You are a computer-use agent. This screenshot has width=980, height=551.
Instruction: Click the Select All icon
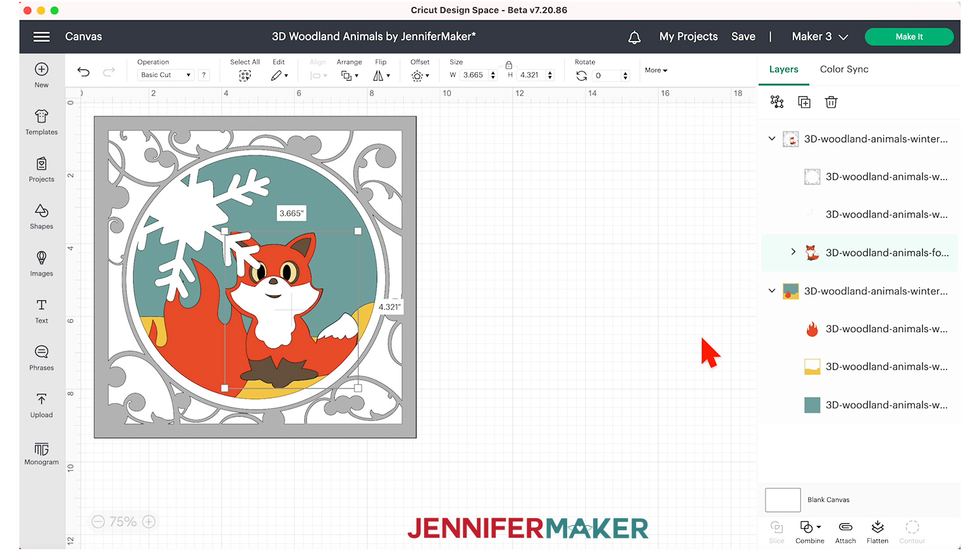click(x=245, y=75)
